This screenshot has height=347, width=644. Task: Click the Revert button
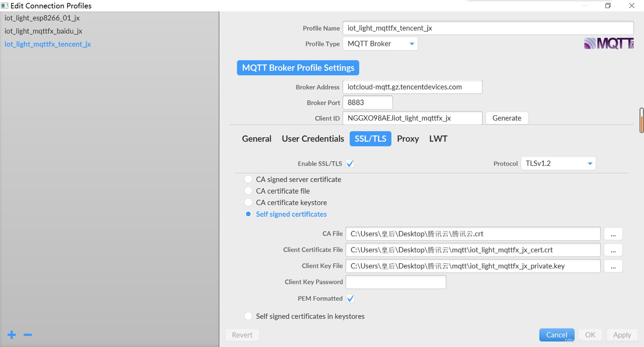click(x=242, y=335)
